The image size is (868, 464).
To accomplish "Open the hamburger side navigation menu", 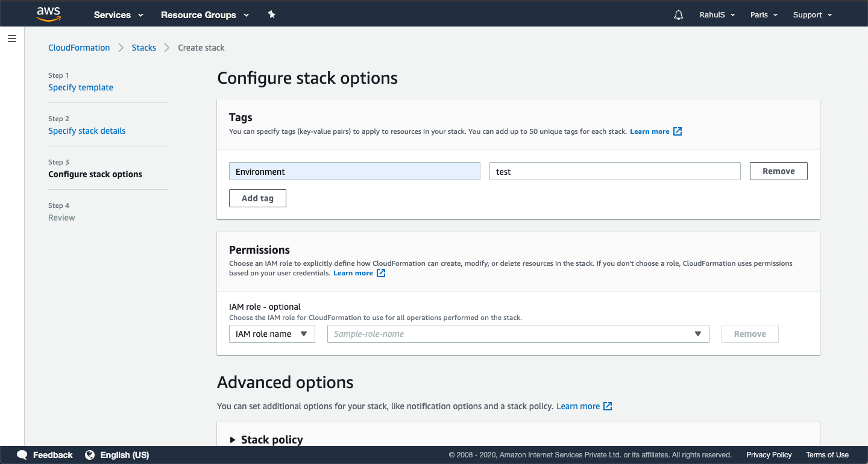I will 12,39.
